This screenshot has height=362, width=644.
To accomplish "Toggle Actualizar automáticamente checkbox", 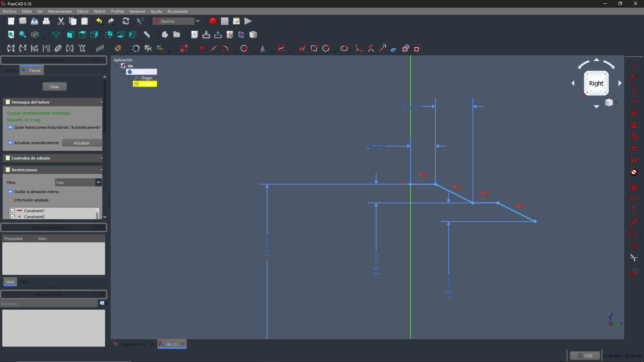I will tap(10, 143).
